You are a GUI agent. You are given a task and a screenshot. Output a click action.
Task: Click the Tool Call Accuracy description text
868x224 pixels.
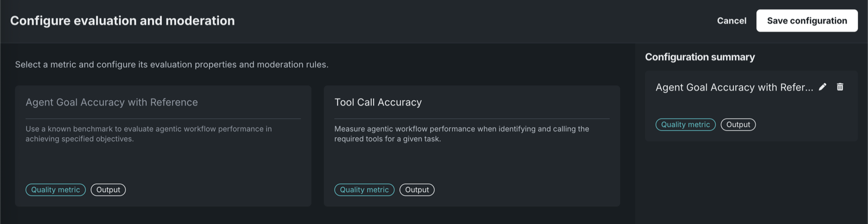(461, 133)
